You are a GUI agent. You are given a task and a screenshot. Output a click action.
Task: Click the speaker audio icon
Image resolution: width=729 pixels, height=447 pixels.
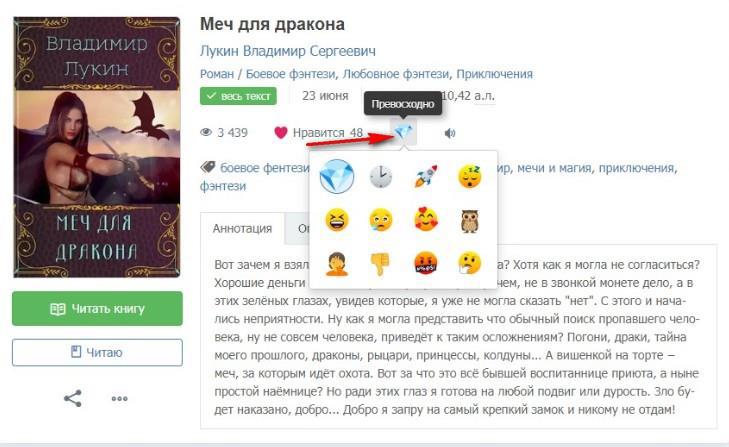pos(450,133)
